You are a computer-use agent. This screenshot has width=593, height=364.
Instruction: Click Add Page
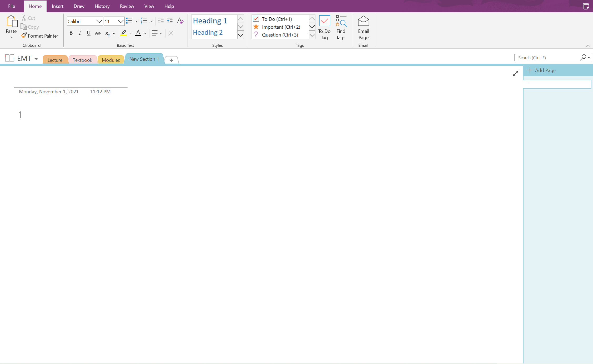pos(545,70)
